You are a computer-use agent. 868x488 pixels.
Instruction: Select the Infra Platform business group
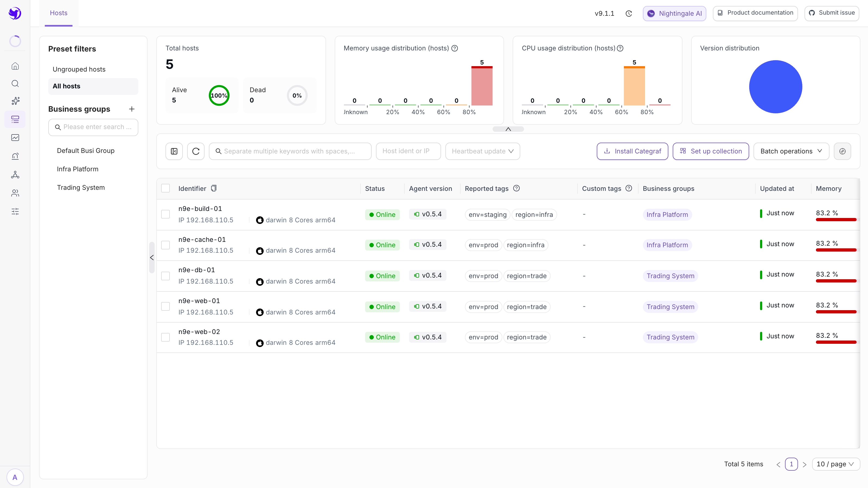click(78, 169)
